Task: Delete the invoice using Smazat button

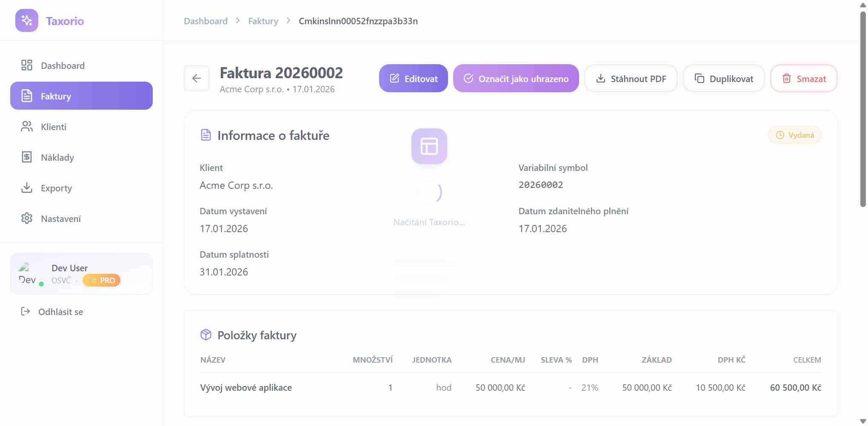Action: coord(804,79)
